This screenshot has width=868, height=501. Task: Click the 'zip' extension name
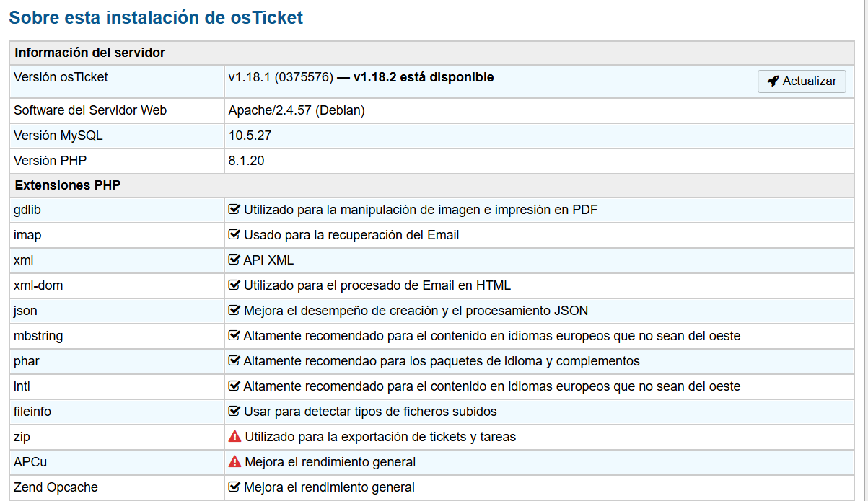pos(22,437)
